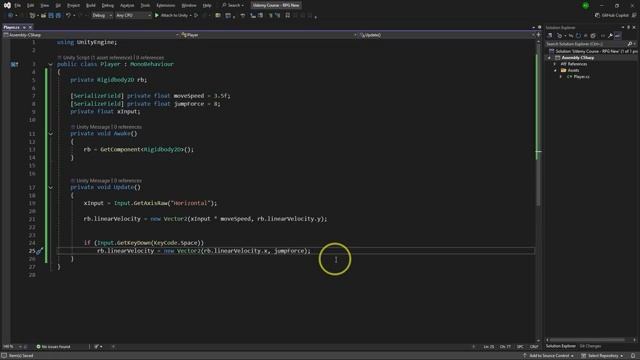Click the Collapse All icon in Solution Explorer toolbar
The height and width of the screenshot is (360, 640).
point(585,36)
